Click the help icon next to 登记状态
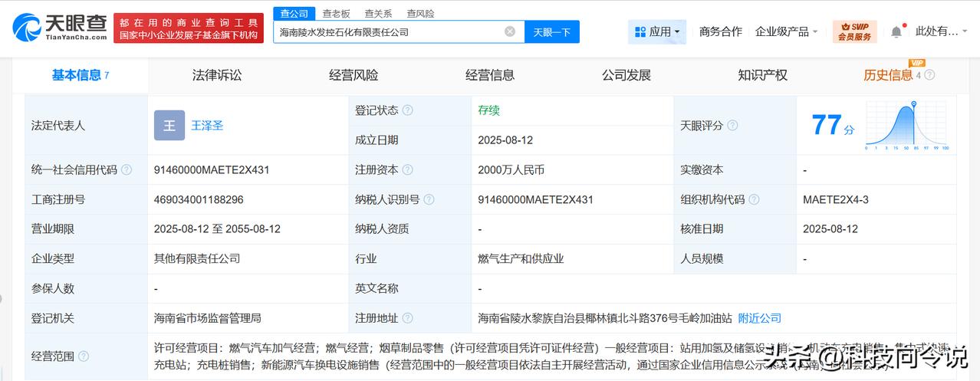The image size is (980, 381). 408,110
